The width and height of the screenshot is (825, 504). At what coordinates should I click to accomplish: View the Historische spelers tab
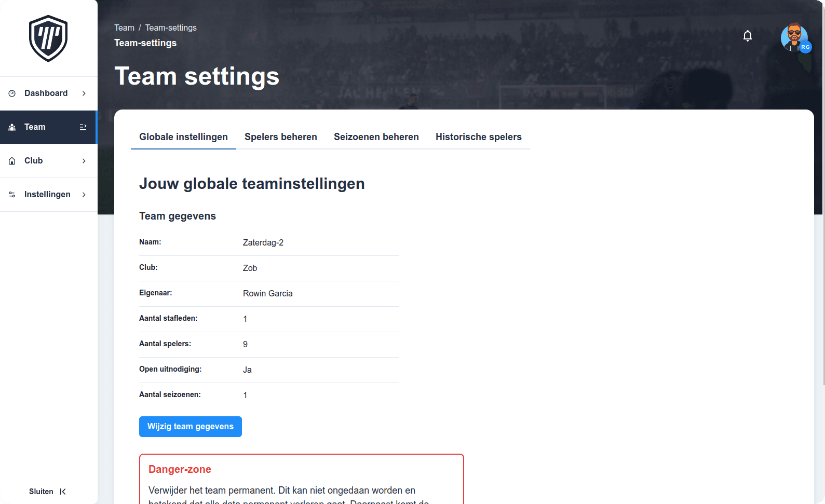[478, 137]
